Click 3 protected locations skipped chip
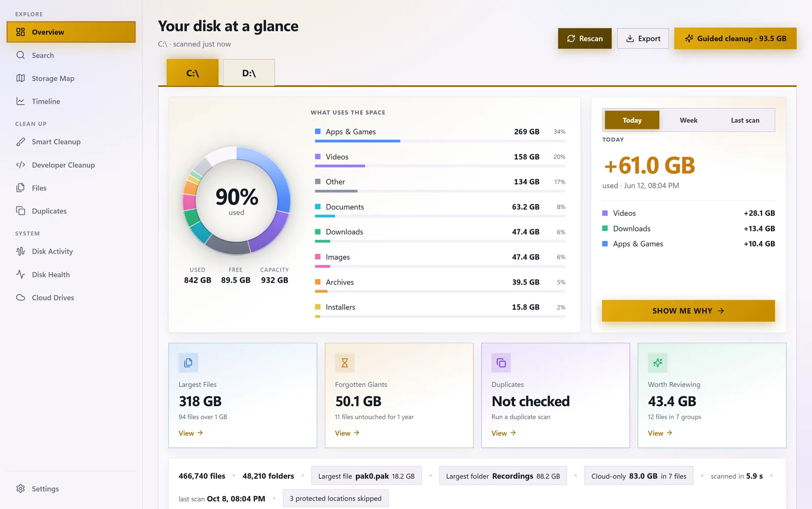The image size is (812, 509). [x=335, y=498]
